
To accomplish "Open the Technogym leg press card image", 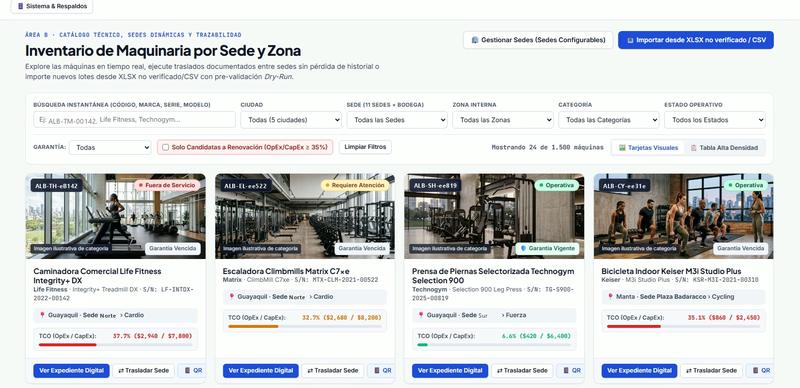I will (494, 216).
